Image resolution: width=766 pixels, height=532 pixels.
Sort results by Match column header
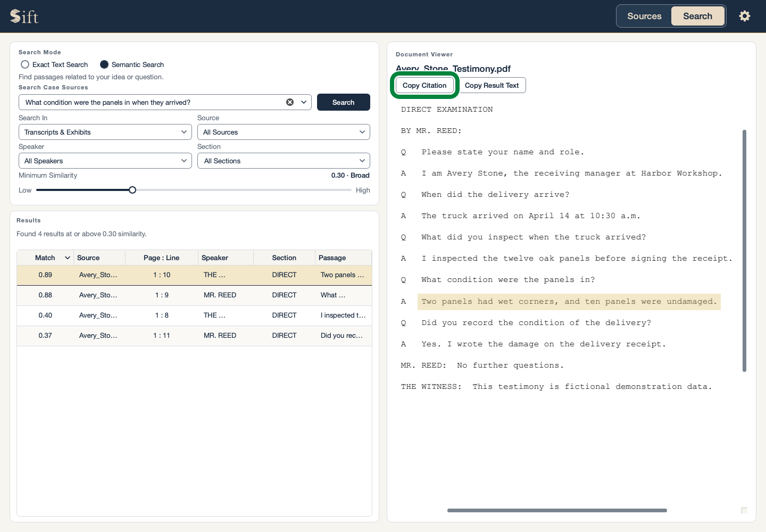click(x=45, y=257)
